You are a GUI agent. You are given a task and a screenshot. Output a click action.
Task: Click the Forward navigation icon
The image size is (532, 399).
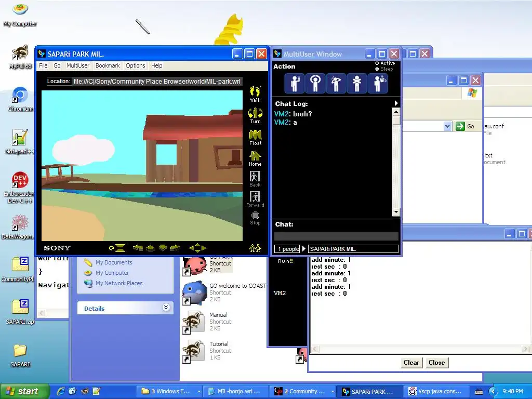point(255,199)
